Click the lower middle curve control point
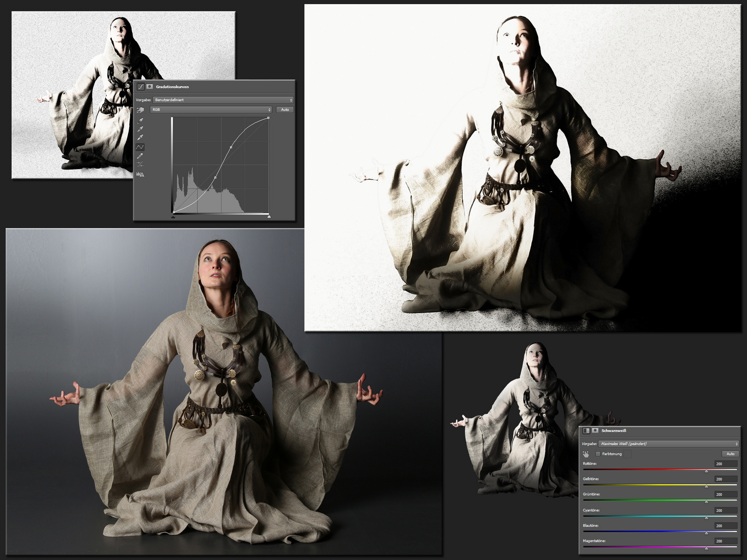The image size is (747, 560). [215, 177]
